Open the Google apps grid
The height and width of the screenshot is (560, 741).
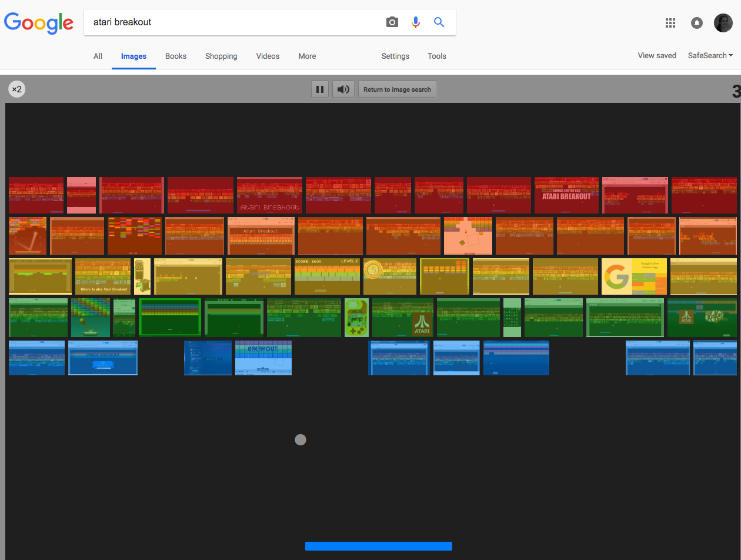click(x=670, y=23)
